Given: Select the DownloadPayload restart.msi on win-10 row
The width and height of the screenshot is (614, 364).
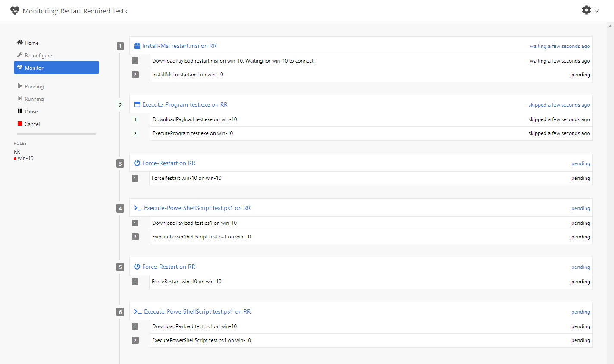Looking at the screenshot, I should coord(371,61).
